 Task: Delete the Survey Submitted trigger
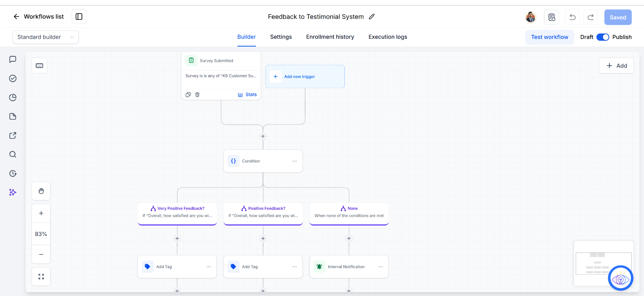tap(197, 95)
